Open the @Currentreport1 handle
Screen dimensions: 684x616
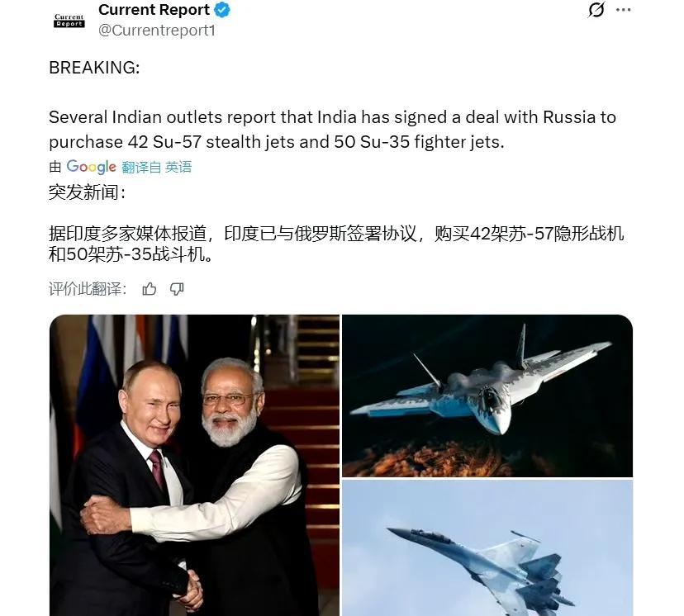tap(157, 31)
